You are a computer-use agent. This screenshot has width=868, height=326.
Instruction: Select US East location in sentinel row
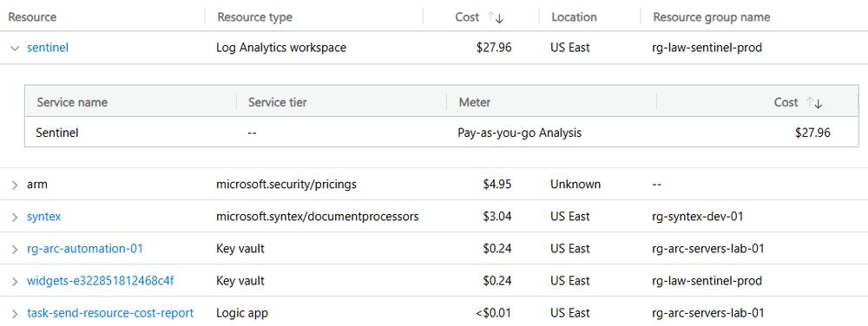[570, 48]
